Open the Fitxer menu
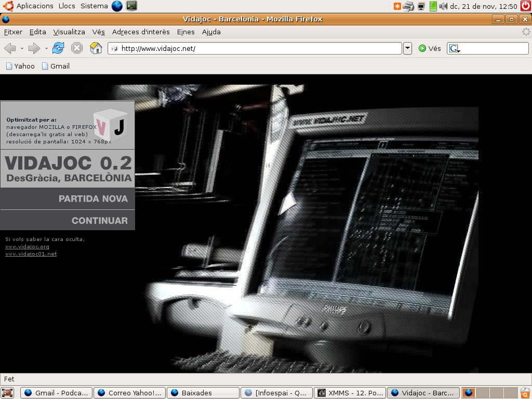The image size is (532, 399). tap(13, 32)
